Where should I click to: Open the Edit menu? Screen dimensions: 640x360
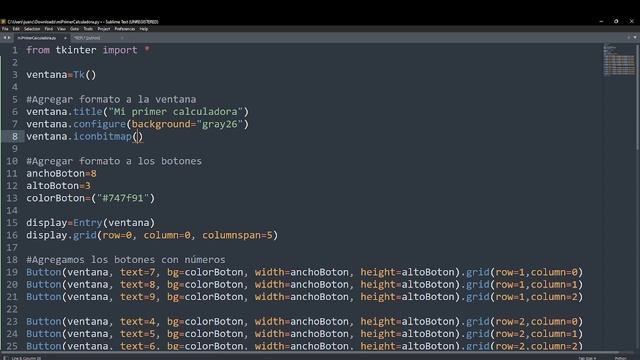tap(16, 29)
